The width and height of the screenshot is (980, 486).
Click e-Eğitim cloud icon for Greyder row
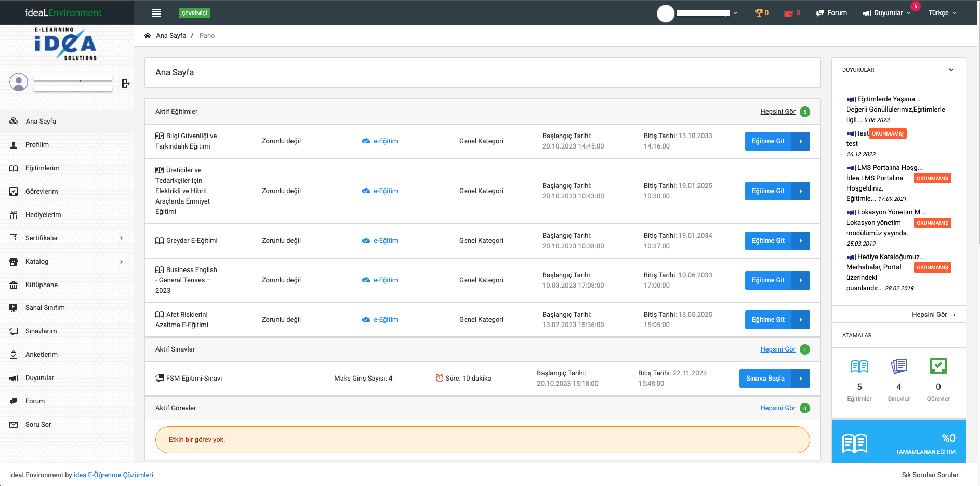366,241
